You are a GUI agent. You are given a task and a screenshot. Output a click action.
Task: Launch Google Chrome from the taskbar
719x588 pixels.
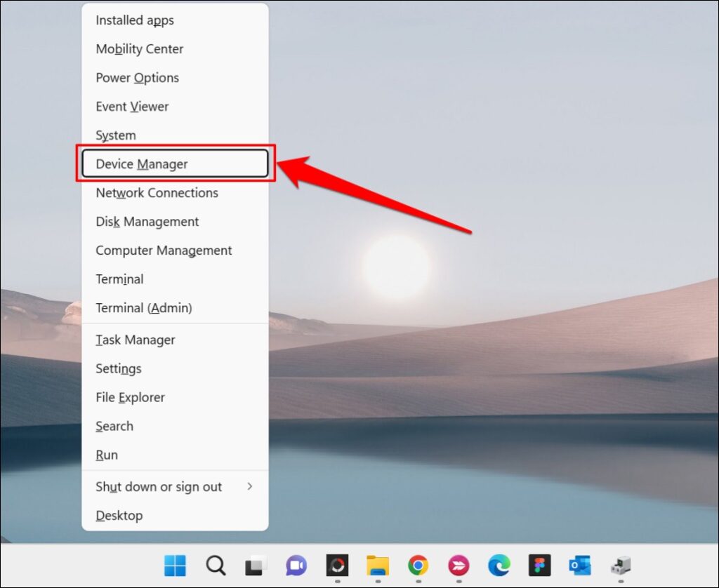point(418,566)
